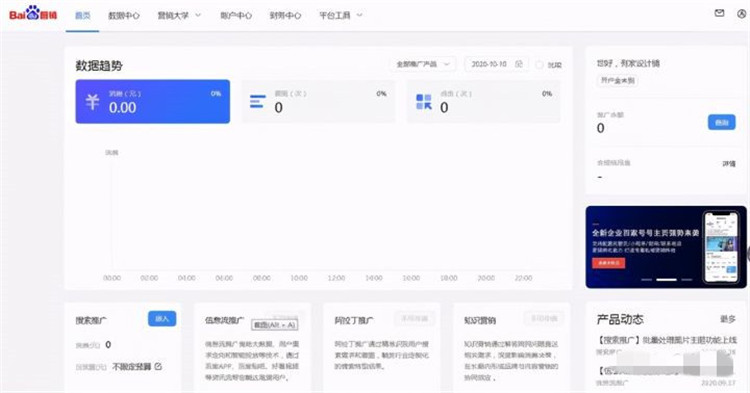Viewport: 750px width, 393px height.
Task: Open 更多 in 产品动态
Action: 728,319
